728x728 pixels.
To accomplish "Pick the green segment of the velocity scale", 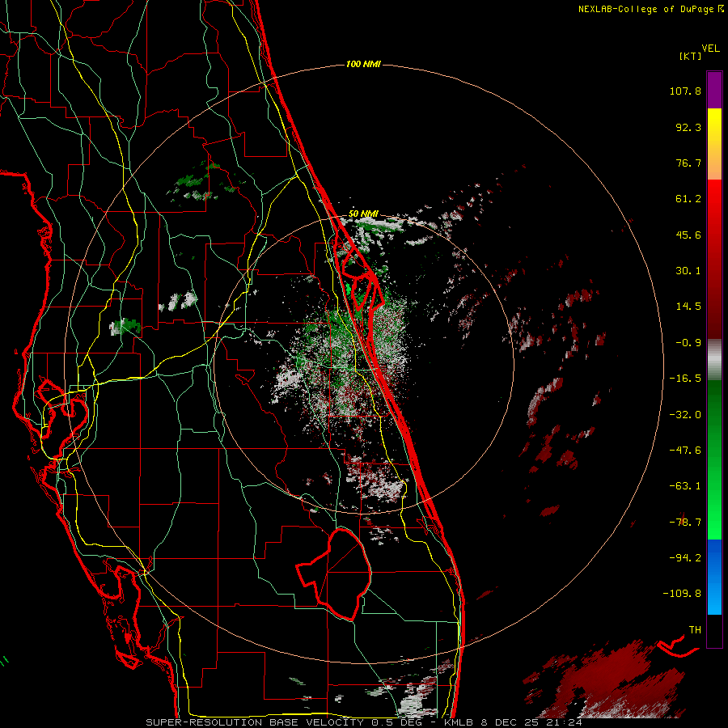I will point(714,459).
